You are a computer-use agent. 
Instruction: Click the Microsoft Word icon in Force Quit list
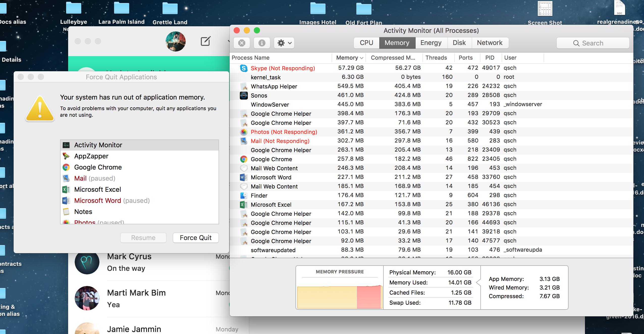[x=66, y=201]
